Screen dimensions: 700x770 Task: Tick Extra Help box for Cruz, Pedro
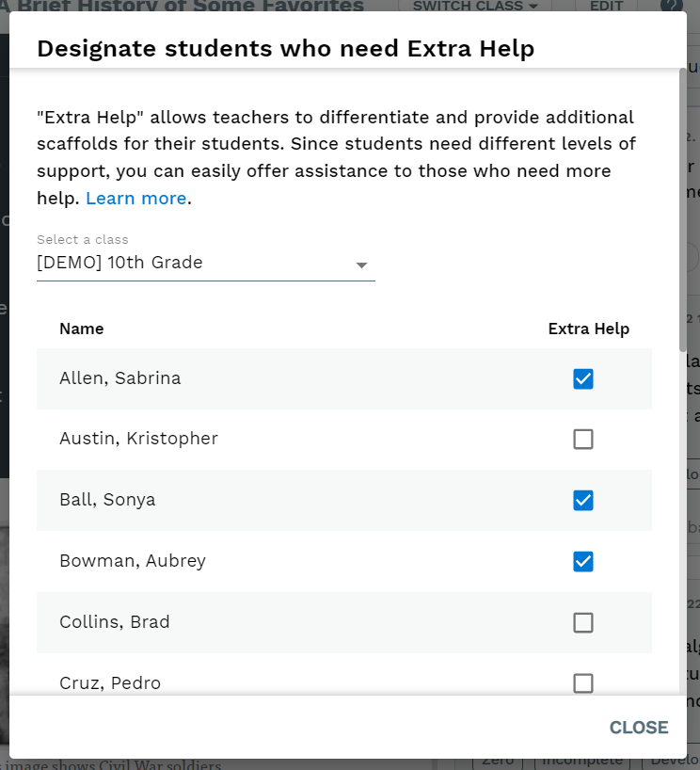click(582, 683)
